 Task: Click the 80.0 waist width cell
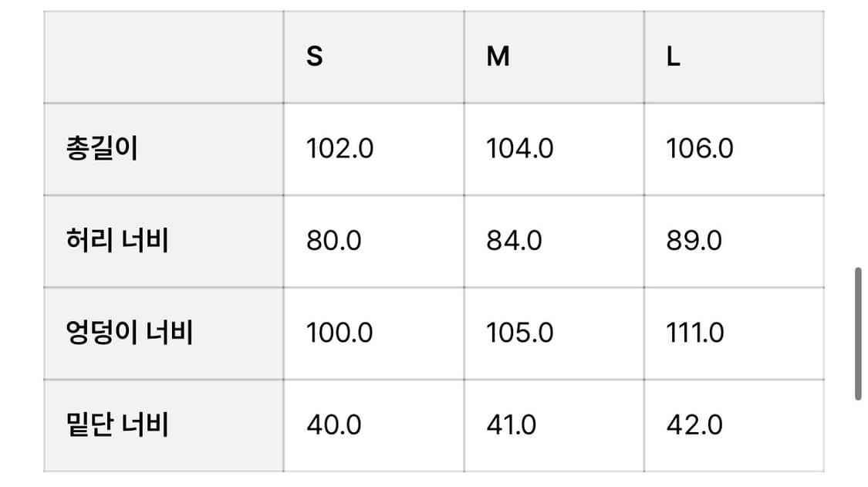[333, 241]
